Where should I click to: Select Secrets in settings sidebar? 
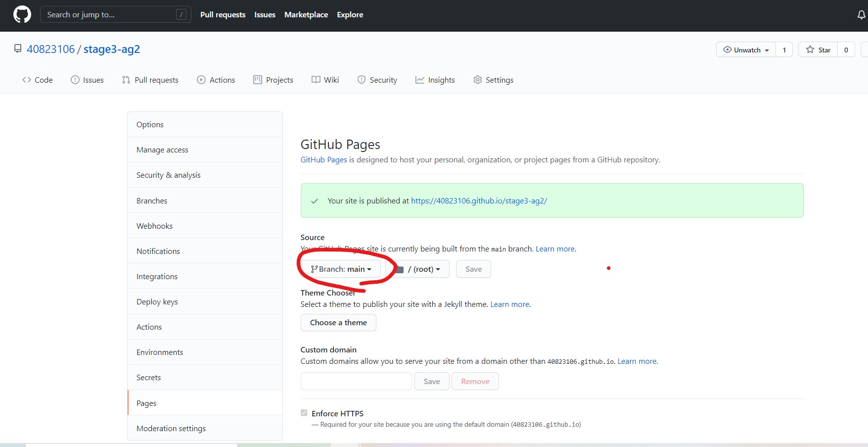pos(205,377)
